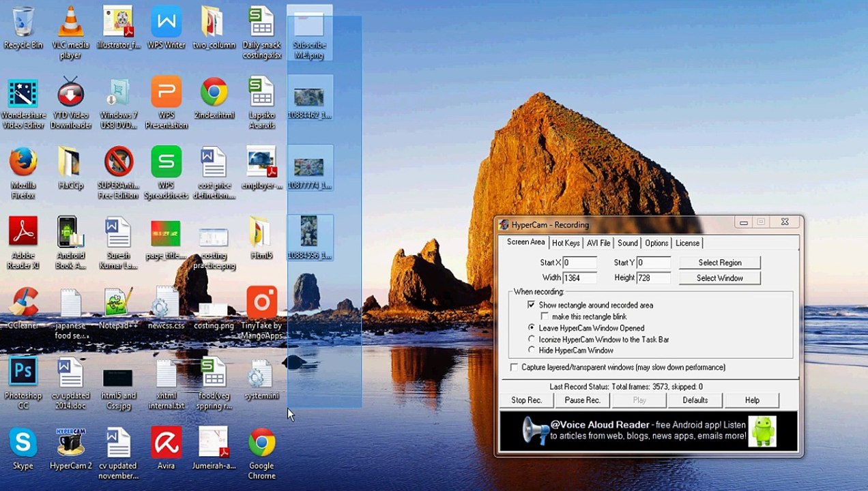
Task: Pause recording with Pause Rec.
Action: (x=583, y=400)
